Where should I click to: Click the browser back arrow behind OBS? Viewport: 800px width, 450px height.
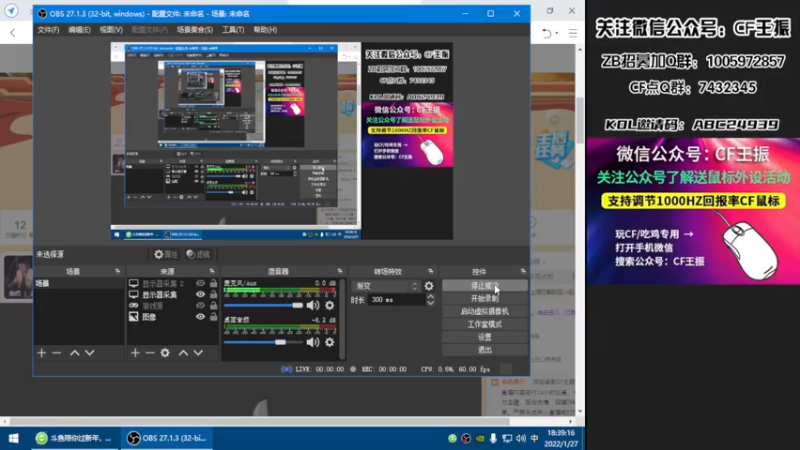point(13,33)
